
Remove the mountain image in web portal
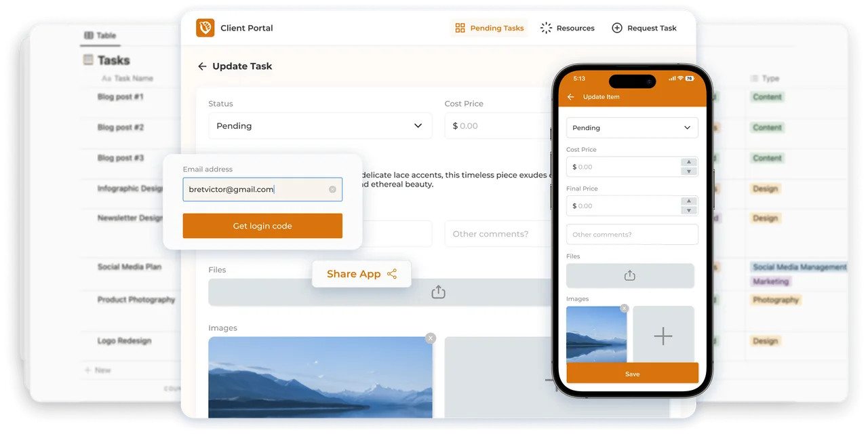[430, 338]
